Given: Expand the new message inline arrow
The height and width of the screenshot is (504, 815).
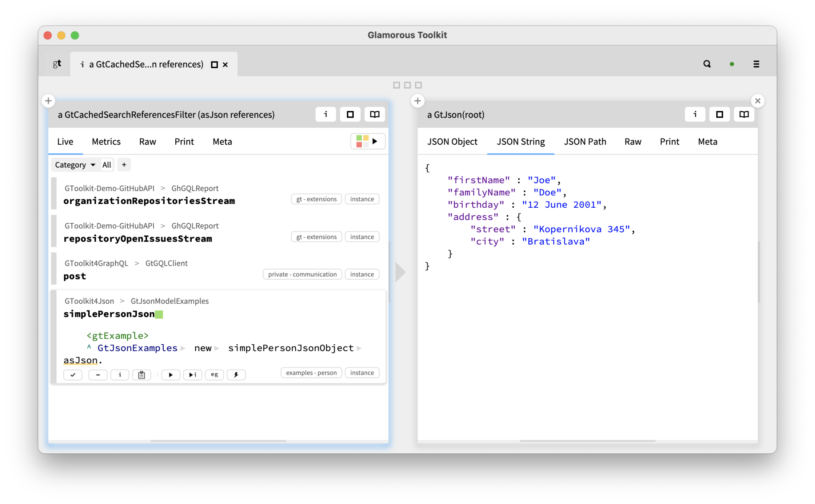Looking at the screenshot, I should (x=217, y=349).
